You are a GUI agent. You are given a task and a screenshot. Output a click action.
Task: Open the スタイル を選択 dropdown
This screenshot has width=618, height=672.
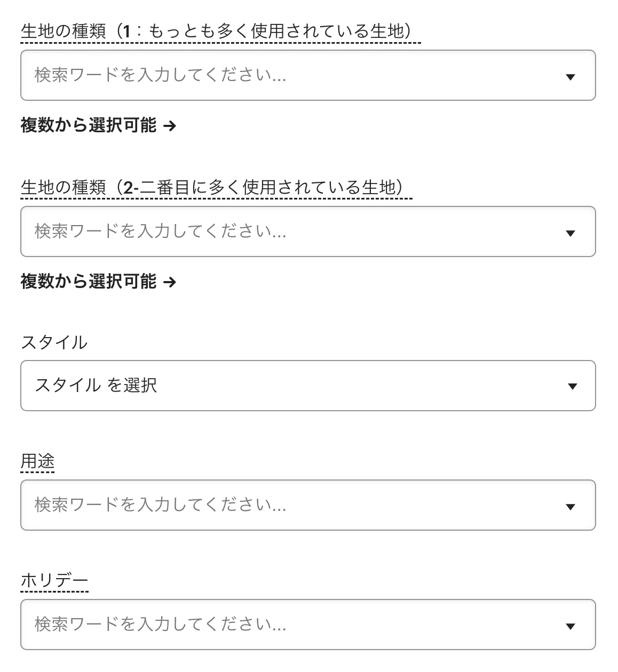pyautogui.click(x=308, y=386)
